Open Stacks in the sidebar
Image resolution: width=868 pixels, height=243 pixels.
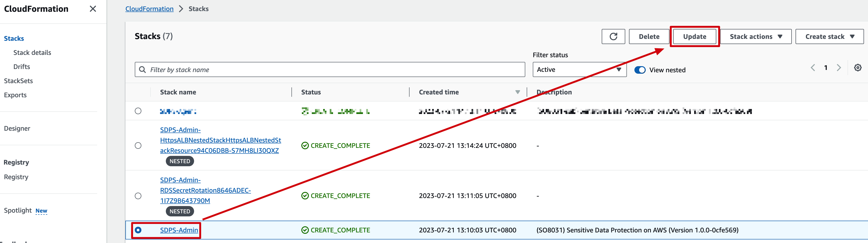click(x=14, y=38)
